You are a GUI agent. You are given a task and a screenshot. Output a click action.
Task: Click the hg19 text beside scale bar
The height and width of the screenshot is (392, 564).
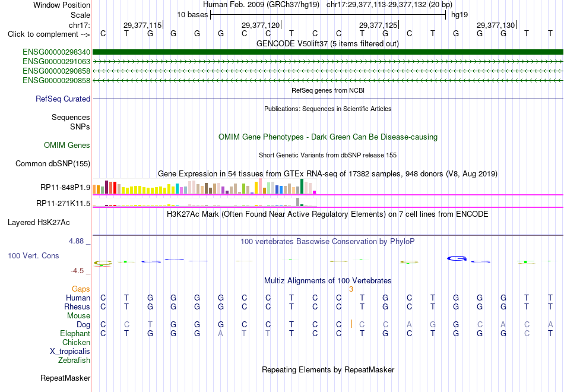[x=460, y=15]
